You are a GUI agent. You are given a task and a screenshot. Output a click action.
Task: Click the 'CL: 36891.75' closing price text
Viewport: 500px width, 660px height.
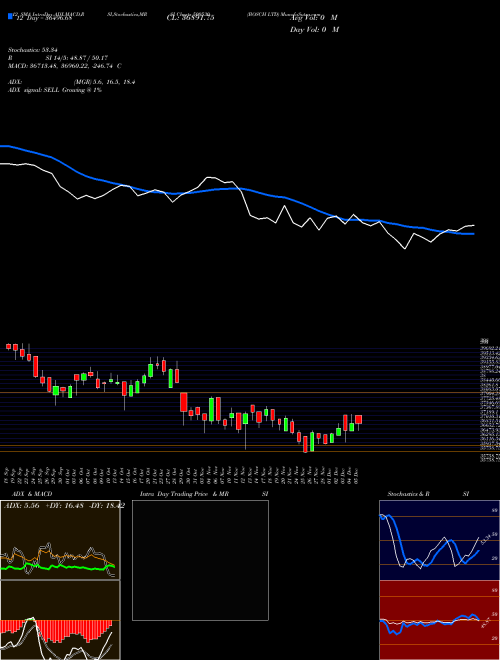190,18
